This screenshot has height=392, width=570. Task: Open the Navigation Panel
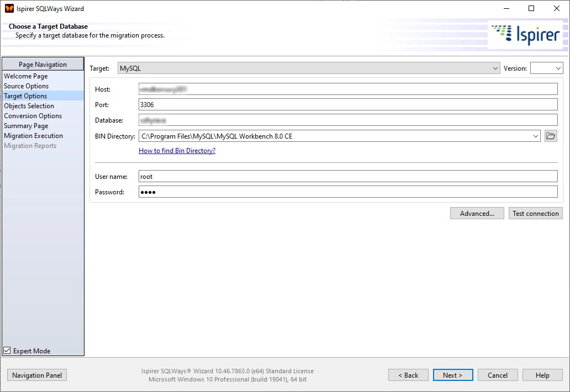36,375
